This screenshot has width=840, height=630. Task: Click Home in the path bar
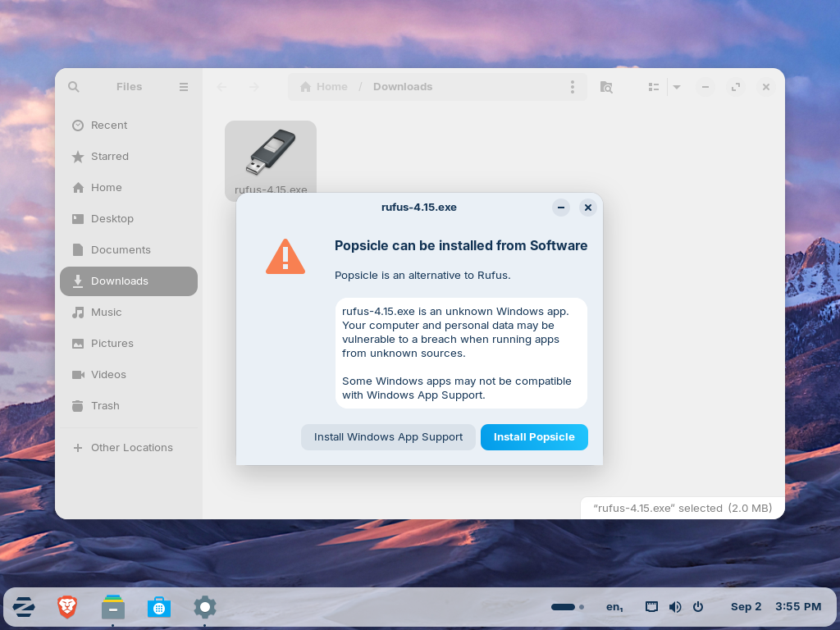coord(323,87)
